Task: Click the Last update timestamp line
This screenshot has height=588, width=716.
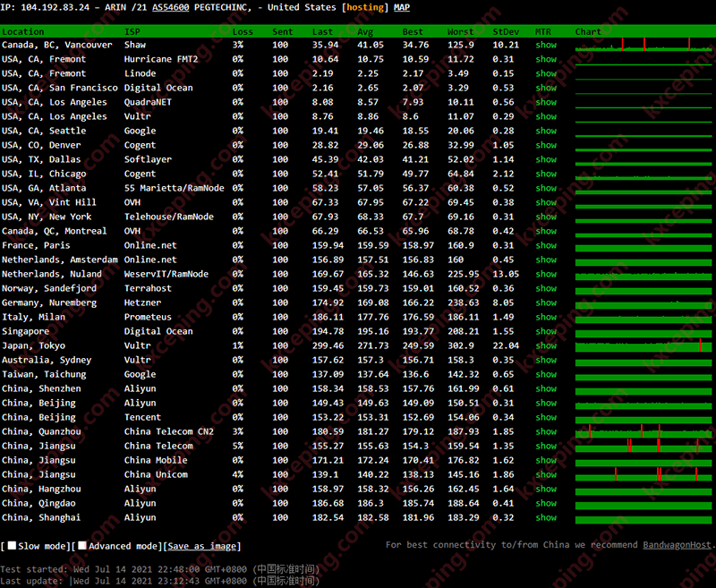Action: click(x=160, y=581)
